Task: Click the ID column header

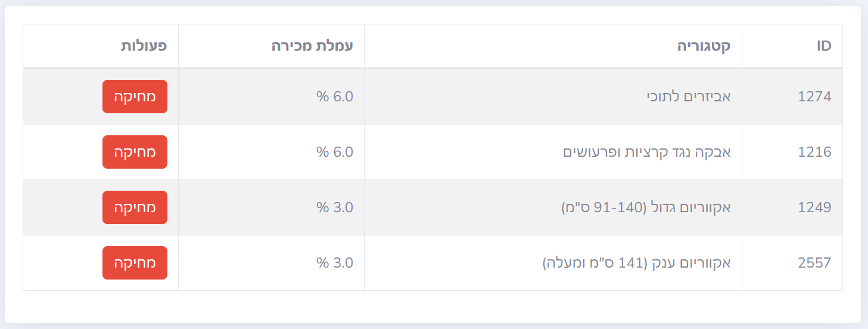Action: [x=823, y=46]
